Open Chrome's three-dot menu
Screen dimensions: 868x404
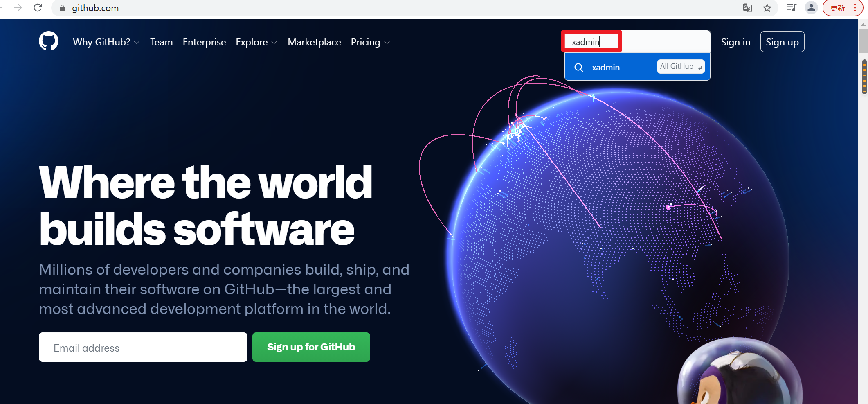(x=855, y=8)
